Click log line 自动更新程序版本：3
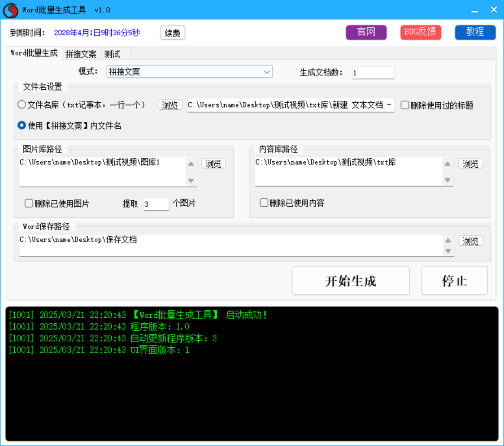The width and height of the screenshot is (504, 446). pos(113,338)
